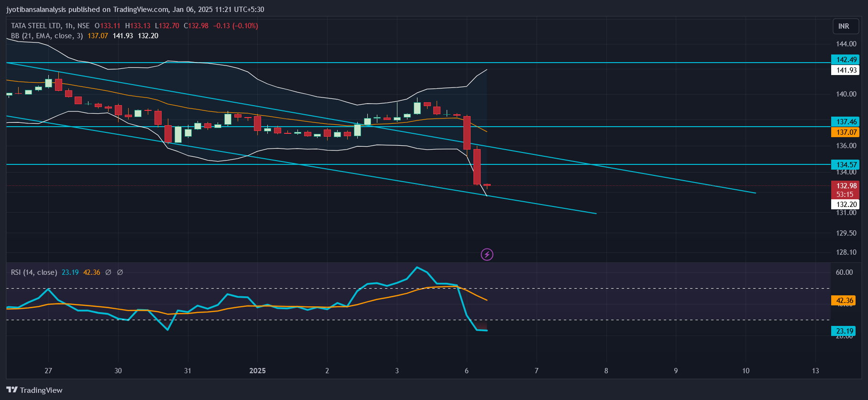868x400 pixels.
Task: Click date 27 on the time axis
Action: (x=48, y=371)
